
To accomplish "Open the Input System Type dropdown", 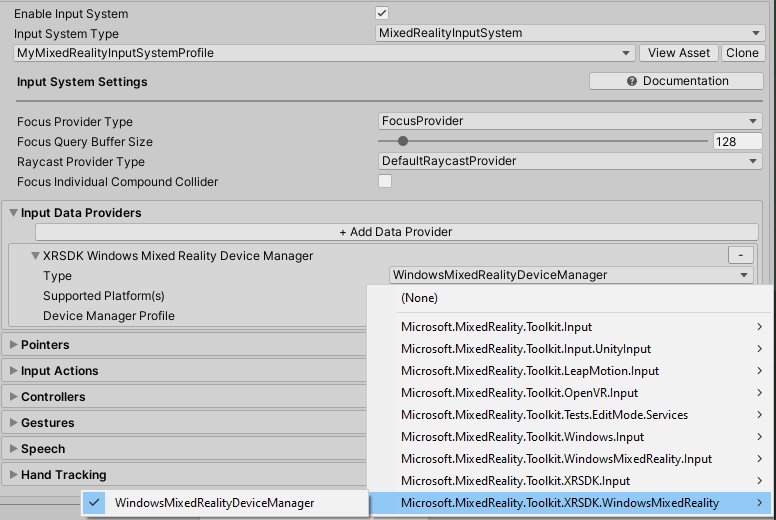I will 570,33.
